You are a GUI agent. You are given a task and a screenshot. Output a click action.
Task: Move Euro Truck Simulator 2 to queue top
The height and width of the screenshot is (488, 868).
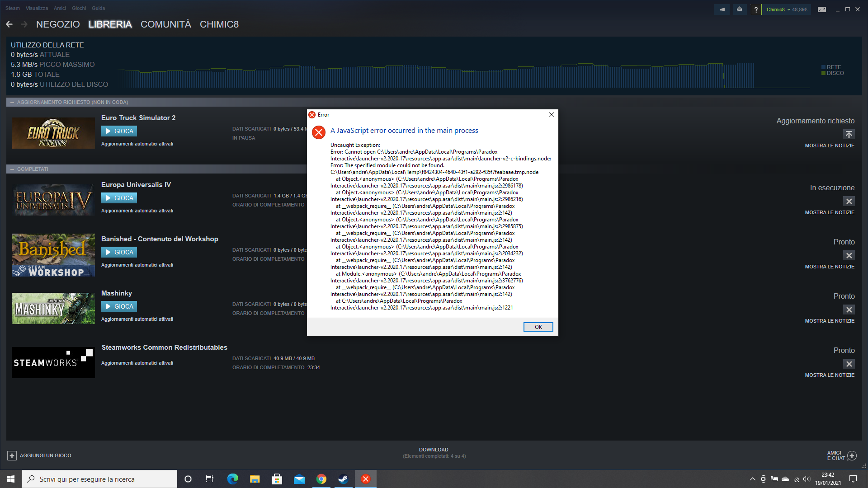click(849, 134)
